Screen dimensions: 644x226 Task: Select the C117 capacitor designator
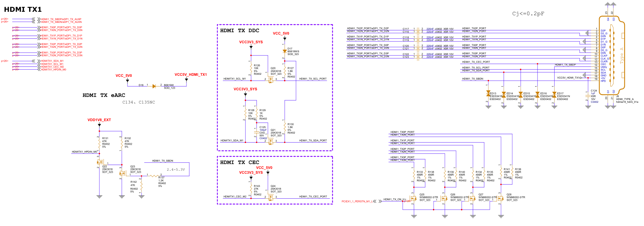click(406, 29)
